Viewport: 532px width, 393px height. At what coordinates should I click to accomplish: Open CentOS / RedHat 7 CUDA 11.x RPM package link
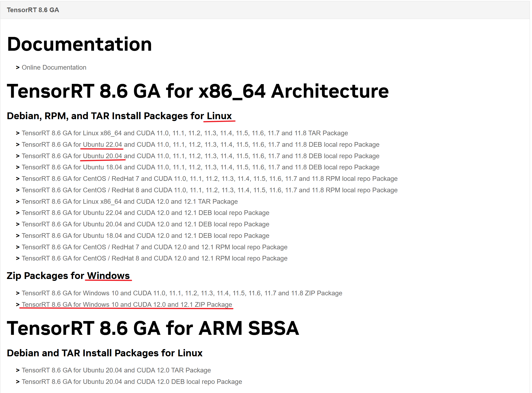(209, 179)
